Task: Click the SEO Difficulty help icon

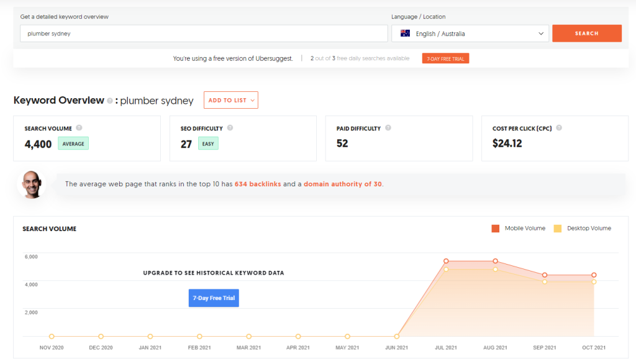Action: pyautogui.click(x=230, y=128)
